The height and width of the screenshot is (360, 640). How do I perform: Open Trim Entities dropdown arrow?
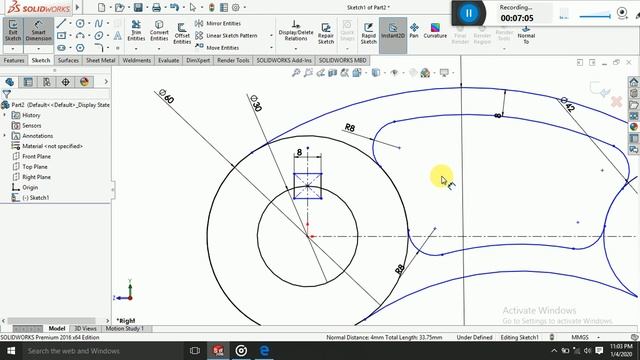click(136, 49)
